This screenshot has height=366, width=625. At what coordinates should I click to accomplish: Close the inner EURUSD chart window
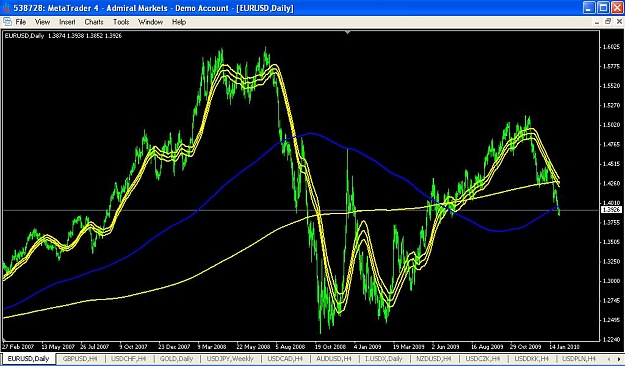(619, 22)
